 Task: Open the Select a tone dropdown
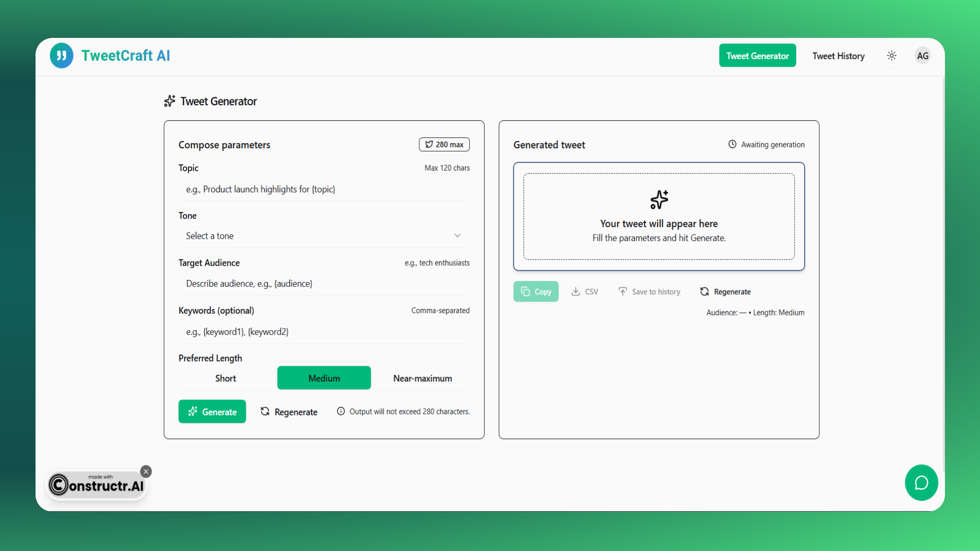[324, 235]
